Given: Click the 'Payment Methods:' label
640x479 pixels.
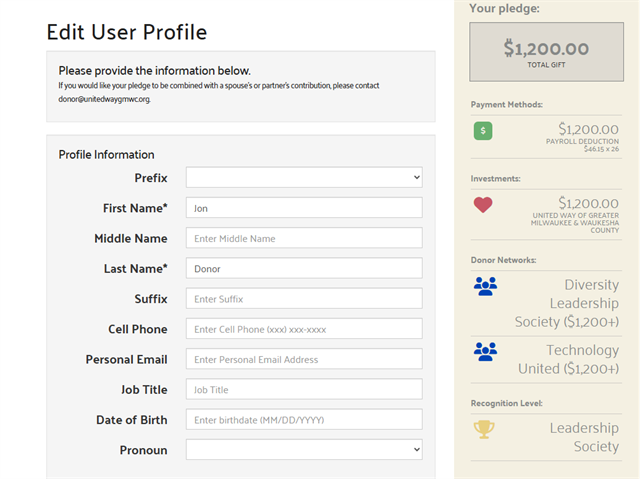Looking at the screenshot, I should point(507,104).
